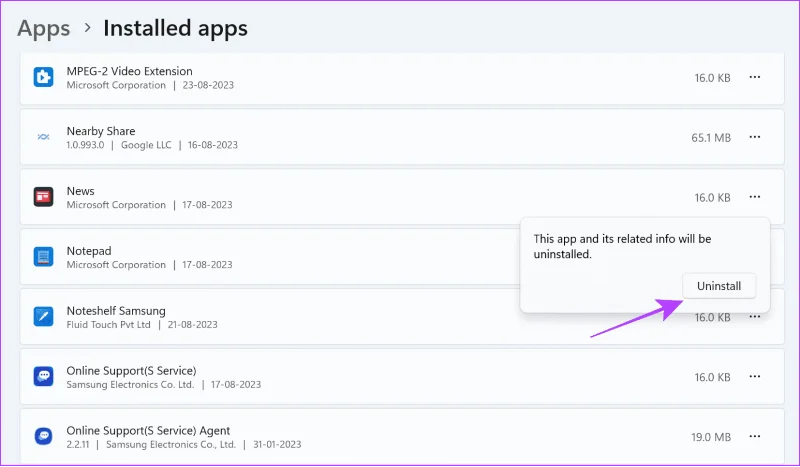Go back to Apps breadcrumb

point(43,28)
